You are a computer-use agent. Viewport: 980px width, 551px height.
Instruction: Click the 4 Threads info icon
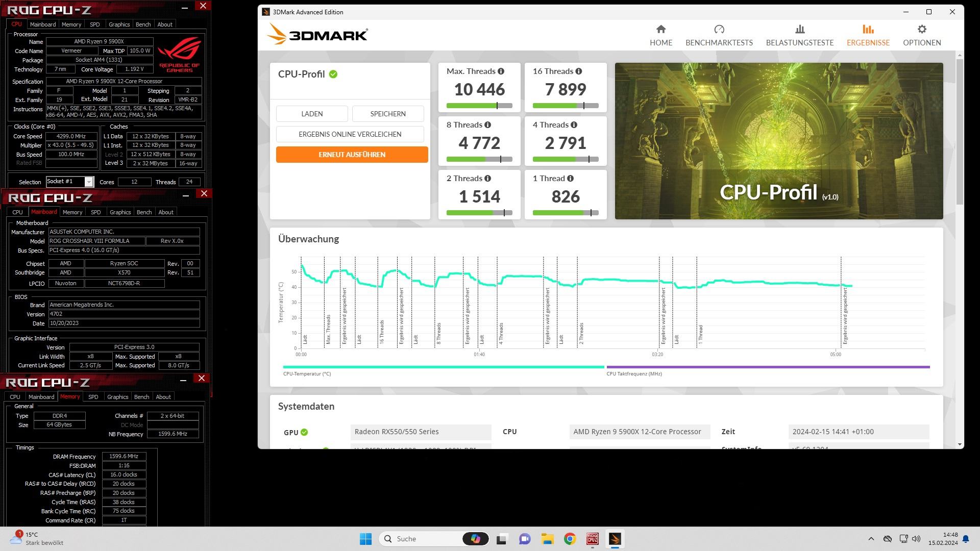click(574, 125)
